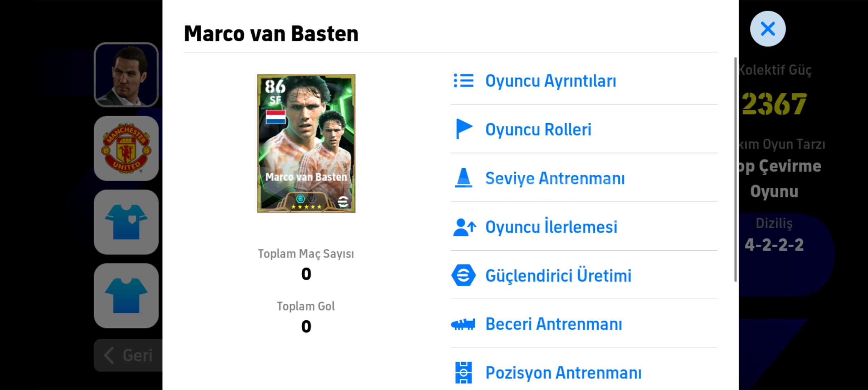
Task: Click the player progression person-arrow icon
Action: point(465,227)
